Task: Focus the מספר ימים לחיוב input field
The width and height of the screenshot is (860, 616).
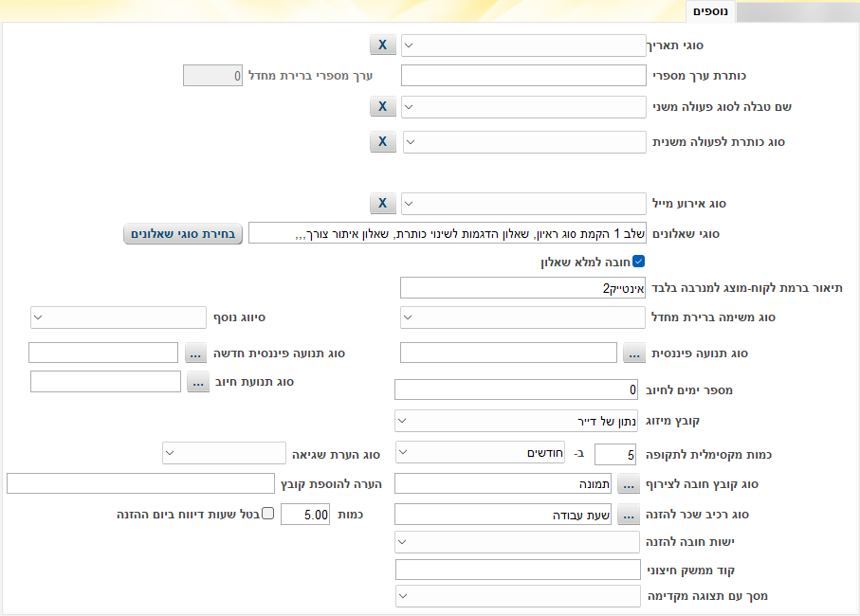Action: coord(516,390)
